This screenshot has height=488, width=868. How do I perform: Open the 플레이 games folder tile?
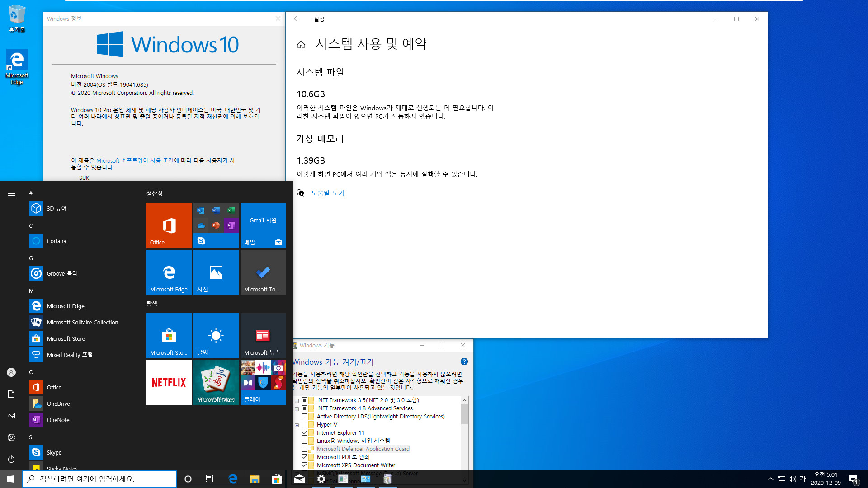click(263, 383)
